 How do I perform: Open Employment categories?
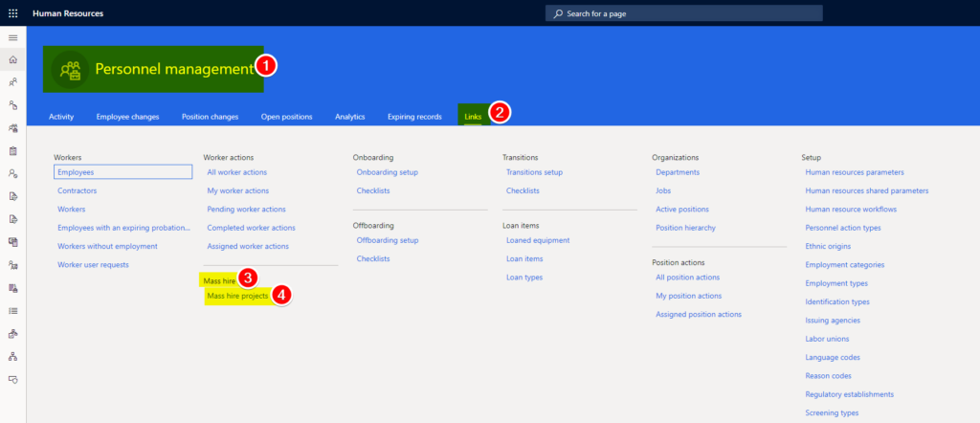845,265
